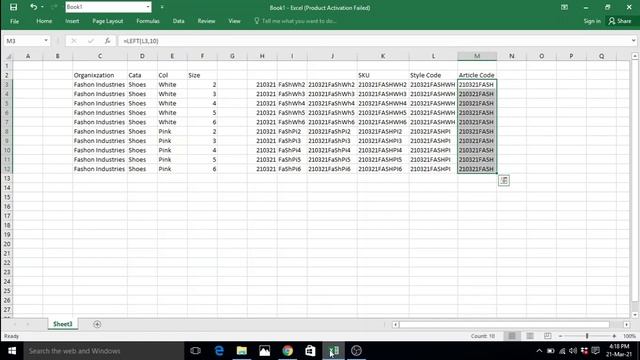Click the Organixzation header cell
The image size is (640, 360).
coord(100,75)
